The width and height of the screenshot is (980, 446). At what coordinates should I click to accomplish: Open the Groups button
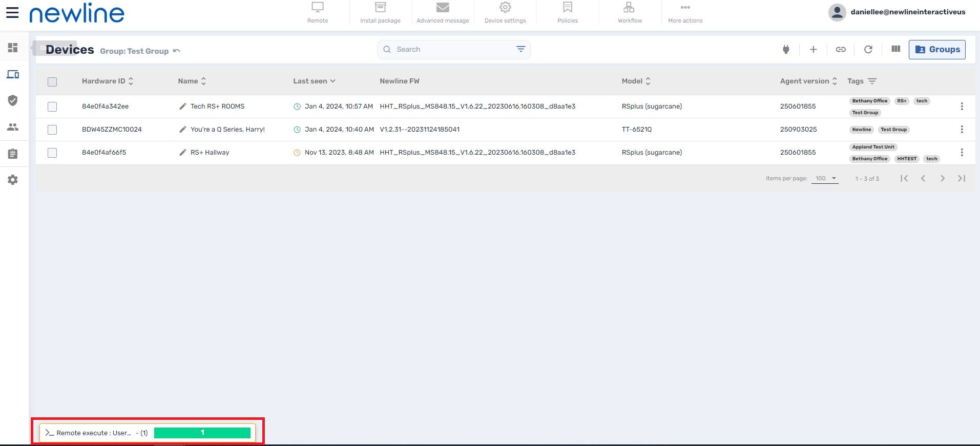pyautogui.click(x=937, y=50)
